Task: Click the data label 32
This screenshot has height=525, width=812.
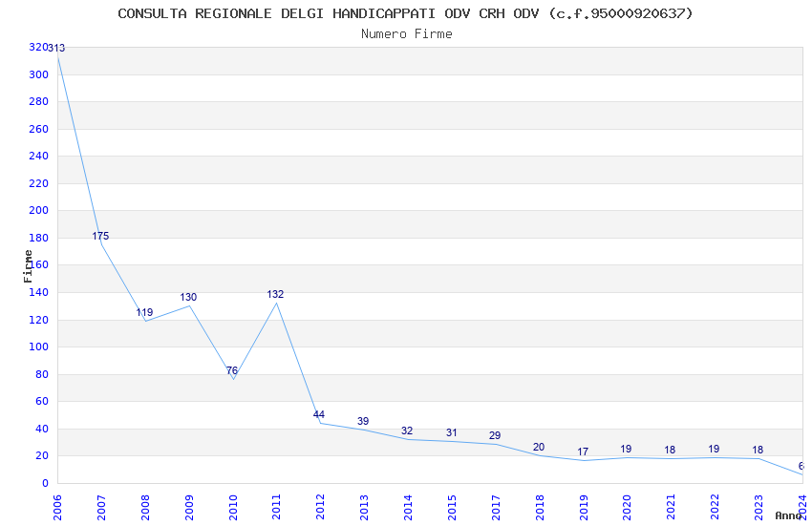Action: click(x=407, y=430)
